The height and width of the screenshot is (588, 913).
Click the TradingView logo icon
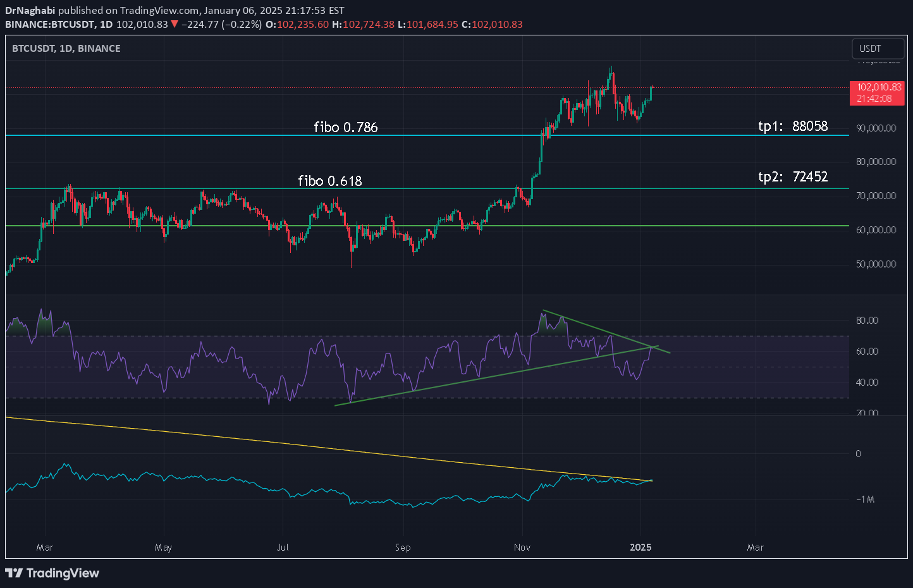click(14, 573)
